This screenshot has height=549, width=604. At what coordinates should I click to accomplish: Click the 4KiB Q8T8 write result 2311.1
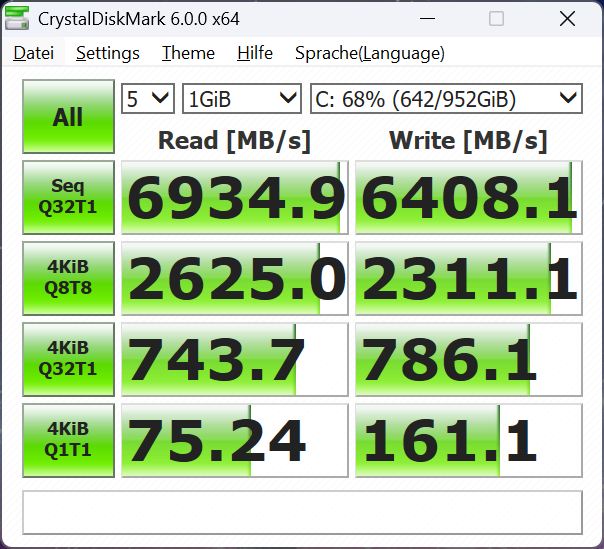[x=468, y=278]
